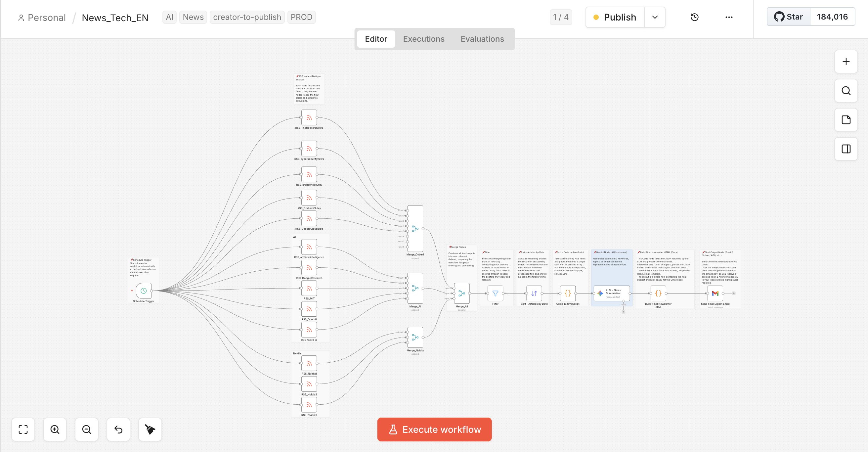Viewport: 868px width, 452px height.
Task: Open the Send Final Digest Email Gmail node
Action: click(x=715, y=294)
